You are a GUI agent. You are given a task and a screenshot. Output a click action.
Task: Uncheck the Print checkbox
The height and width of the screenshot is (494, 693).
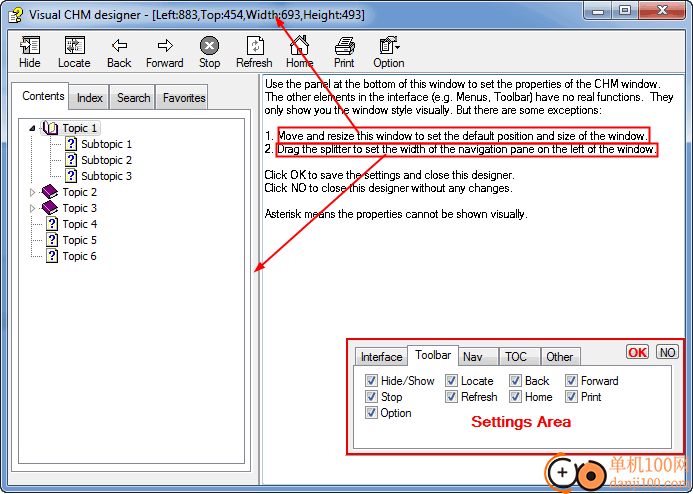click(571, 396)
